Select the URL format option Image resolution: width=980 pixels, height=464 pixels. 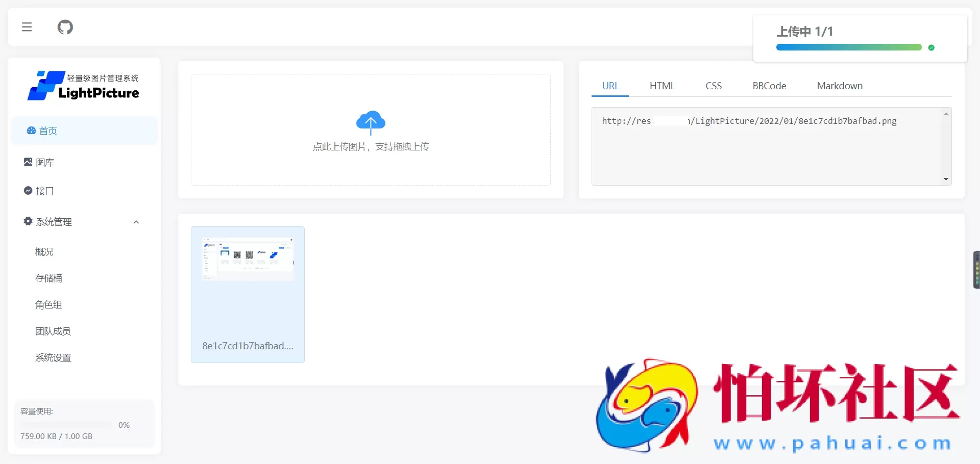tap(610, 86)
